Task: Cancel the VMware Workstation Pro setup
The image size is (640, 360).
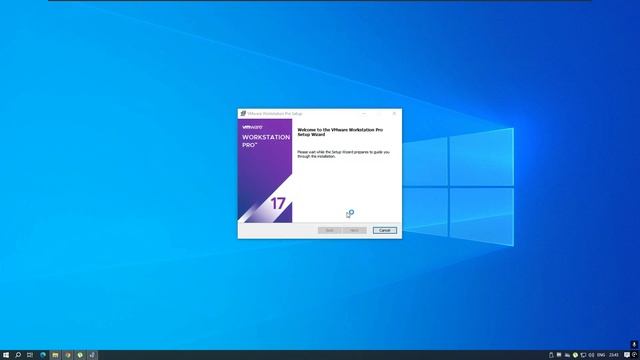Action: tap(384, 230)
